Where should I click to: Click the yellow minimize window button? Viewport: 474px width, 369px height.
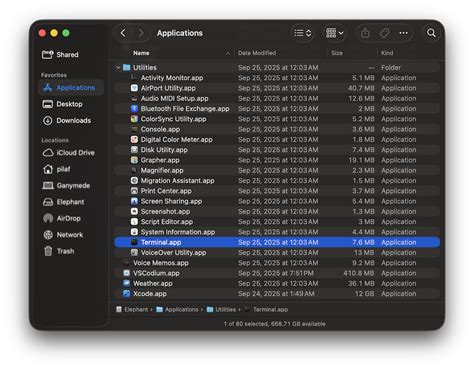point(54,33)
